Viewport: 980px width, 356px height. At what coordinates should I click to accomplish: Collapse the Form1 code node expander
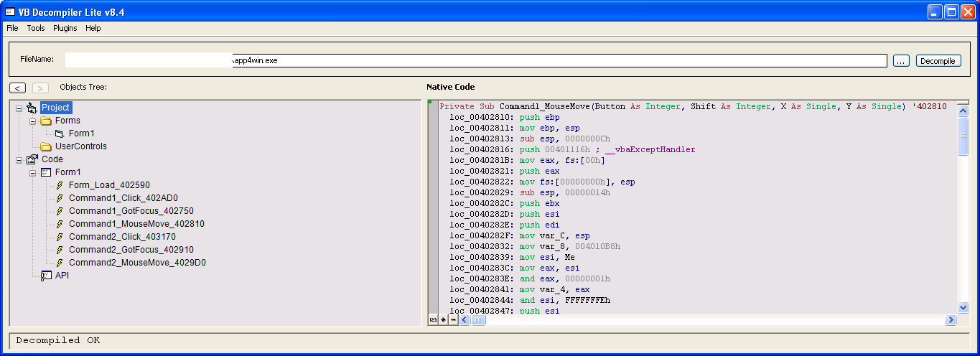click(x=32, y=172)
